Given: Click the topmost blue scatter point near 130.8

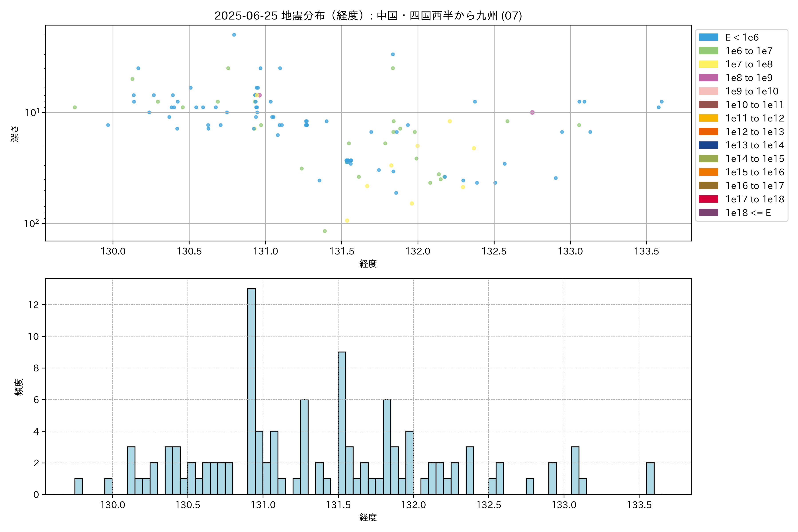Looking at the screenshot, I should tap(234, 35).
